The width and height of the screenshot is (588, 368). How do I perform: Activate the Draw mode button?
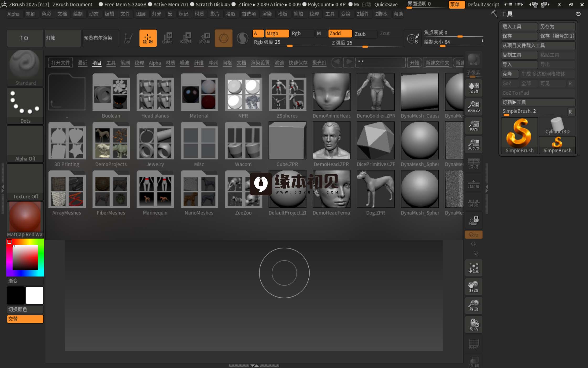click(x=148, y=38)
